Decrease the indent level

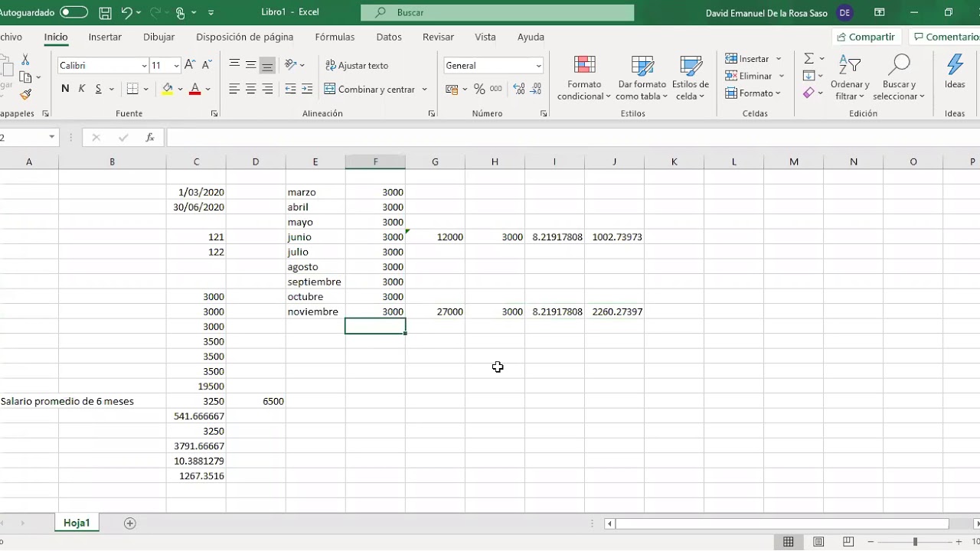[x=290, y=90]
